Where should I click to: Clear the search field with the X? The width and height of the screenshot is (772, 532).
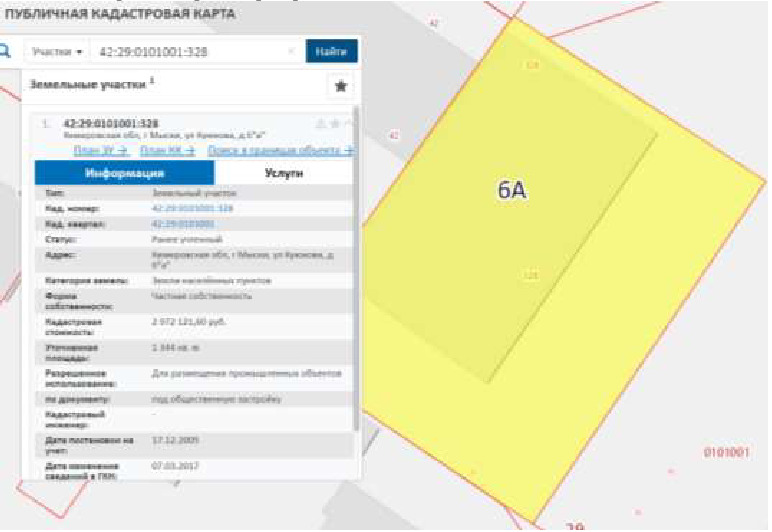pos(291,51)
